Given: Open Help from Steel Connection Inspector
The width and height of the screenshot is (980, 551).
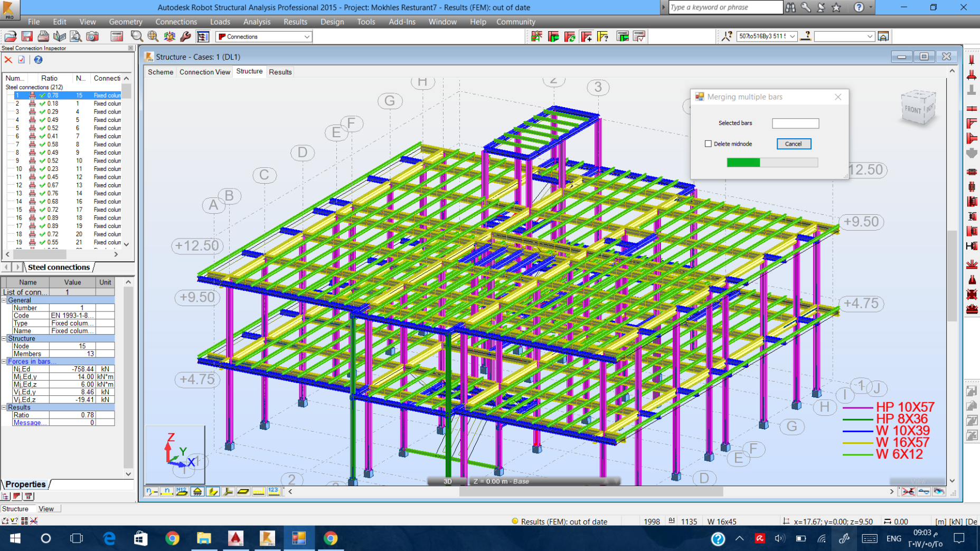Looking at the screenshot, I should 37,60.
